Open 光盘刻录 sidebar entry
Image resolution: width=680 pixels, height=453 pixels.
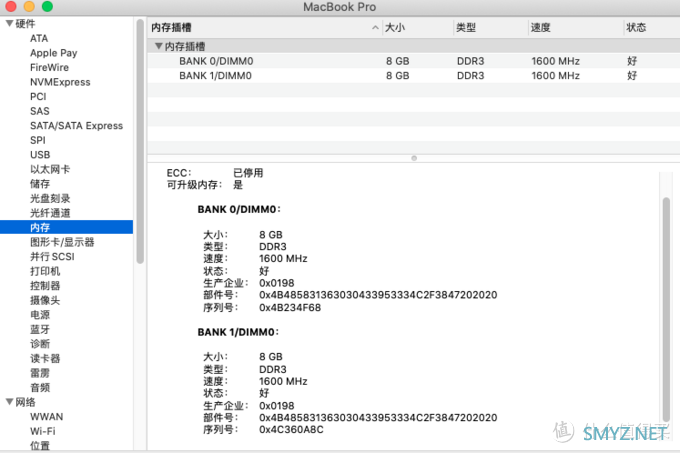50,199
